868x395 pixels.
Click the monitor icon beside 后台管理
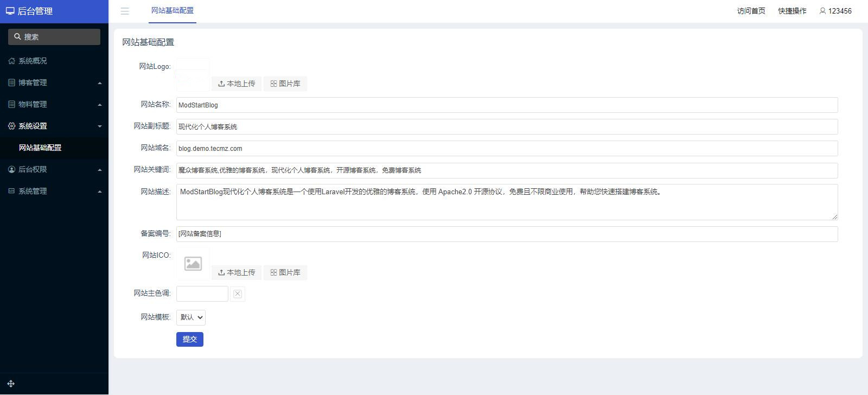tap(10, 11)
